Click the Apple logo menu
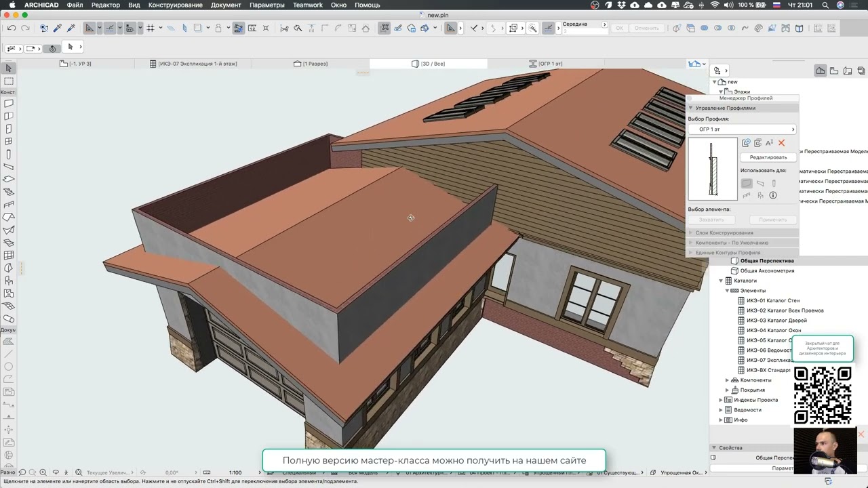 pos(12,5)
